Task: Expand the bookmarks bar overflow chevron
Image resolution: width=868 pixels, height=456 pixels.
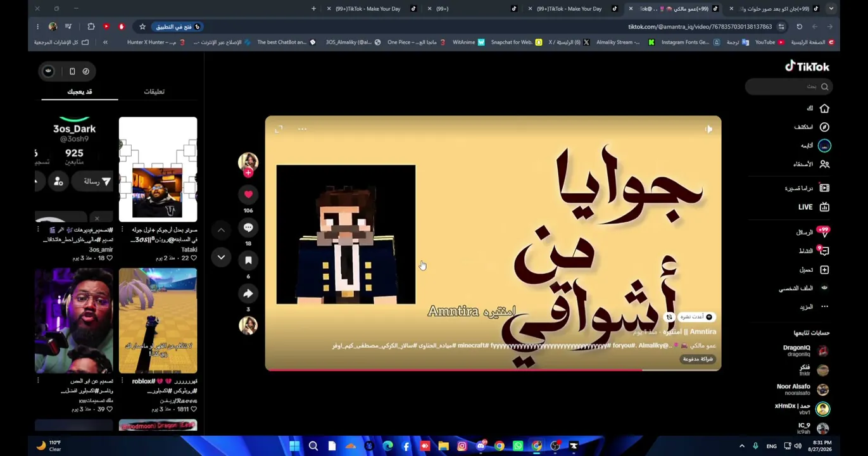Action: [x=105, y=42]
